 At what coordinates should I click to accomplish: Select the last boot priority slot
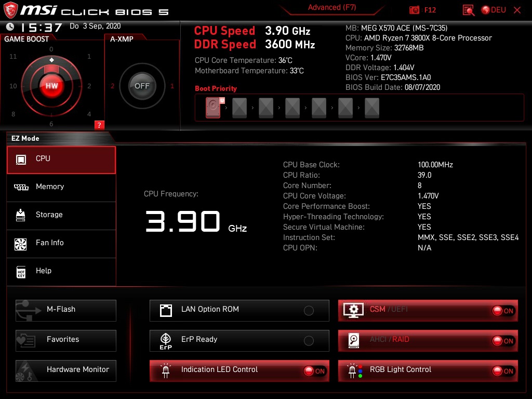point(372,108)
